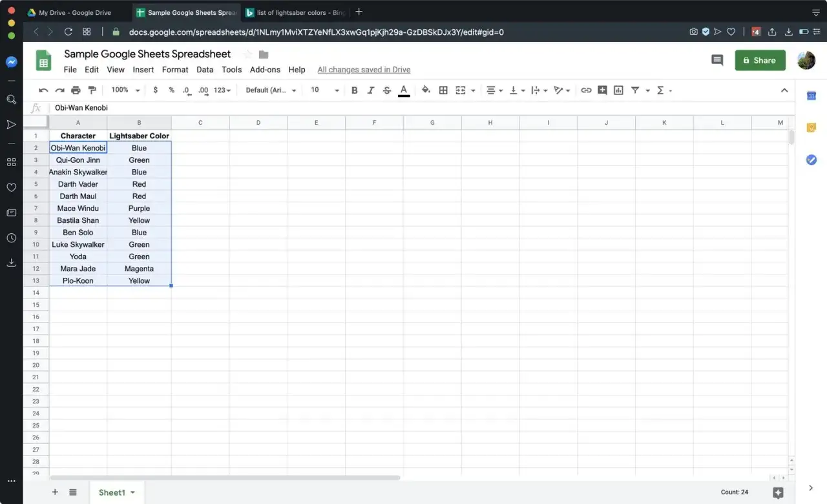Decrease decimal places button
Screen dimensions: 827x504
pyautogui.click(x=187, y=90)
